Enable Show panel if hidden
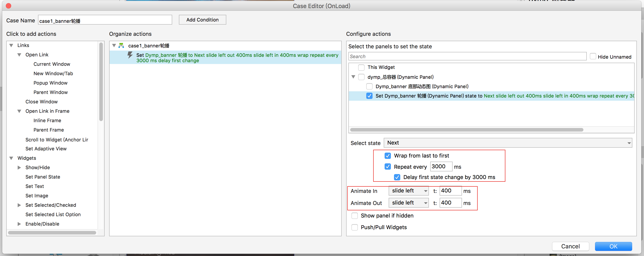Screen dimensions: 644x256 pos(354,216)
